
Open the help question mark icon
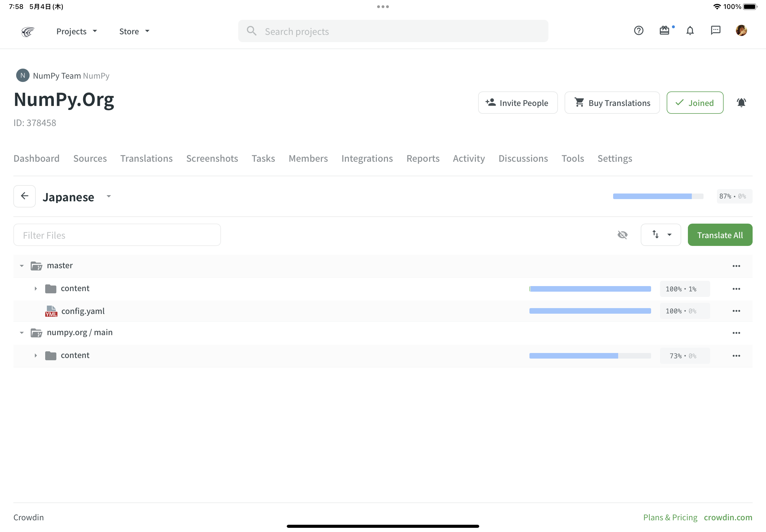tap(638, 31)
